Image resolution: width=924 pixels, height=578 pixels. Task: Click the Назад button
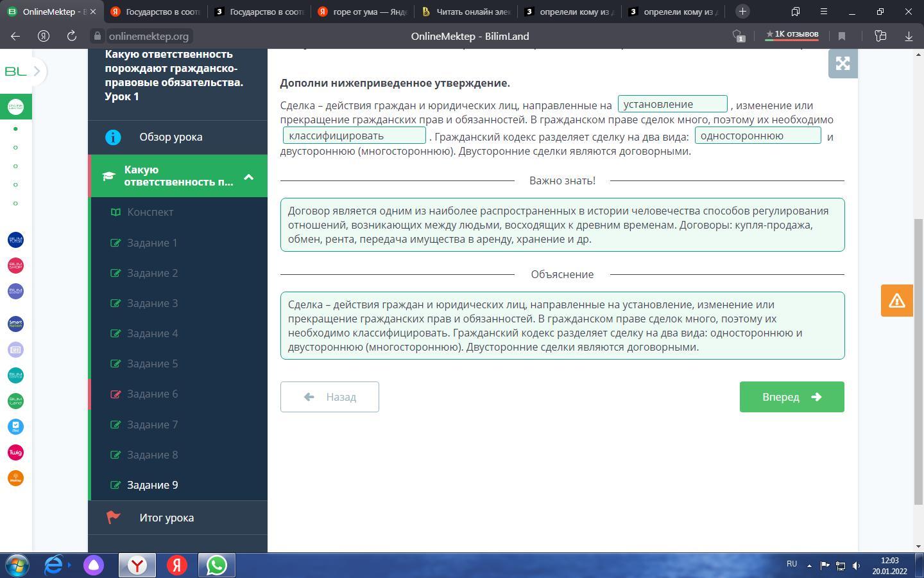tap(329, 397)
